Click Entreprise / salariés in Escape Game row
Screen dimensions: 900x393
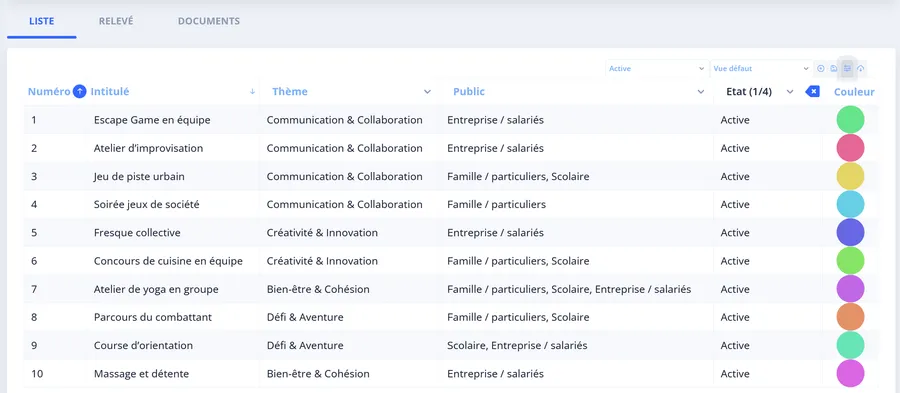point(495,120)
